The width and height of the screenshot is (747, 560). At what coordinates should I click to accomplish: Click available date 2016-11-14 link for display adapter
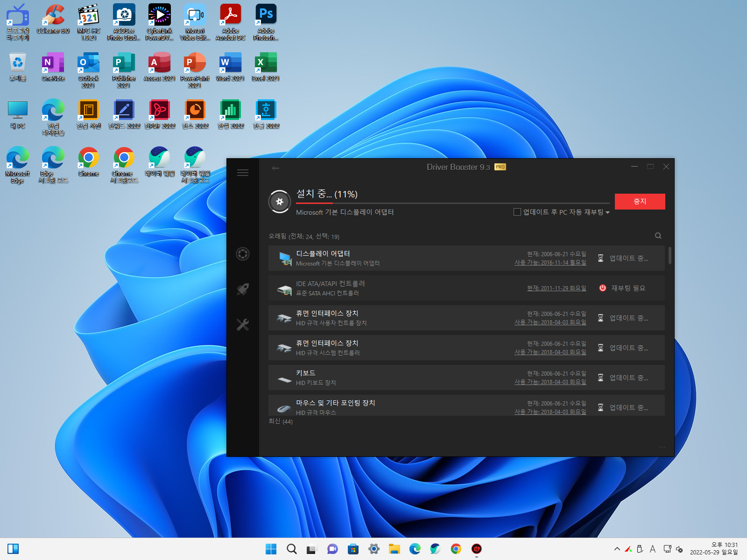(550, 262)
